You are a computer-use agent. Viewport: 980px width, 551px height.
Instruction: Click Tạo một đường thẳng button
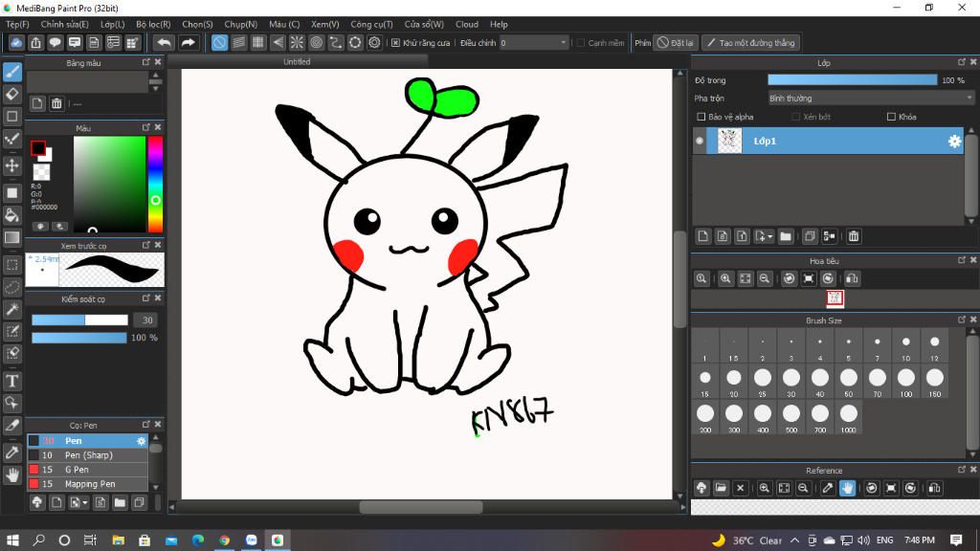pos(750,42)
